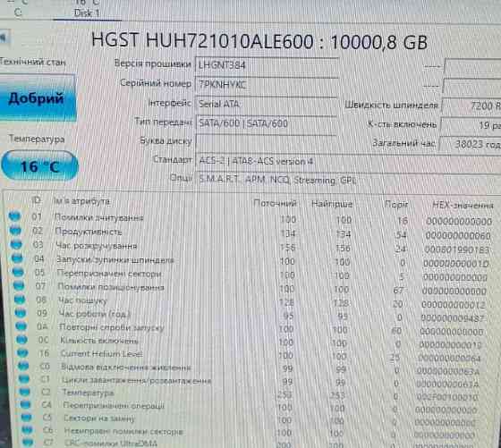Select the Перепризначені сектори attribute name

[x=109, y=274]
